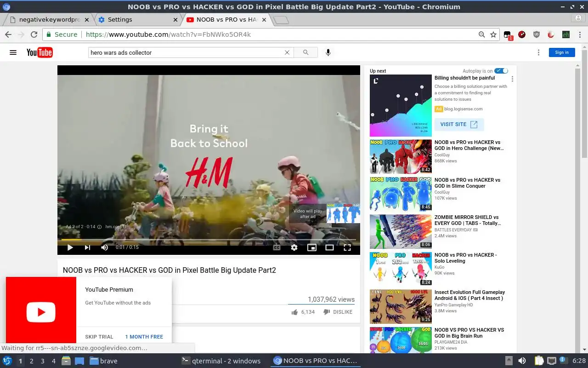The width and height of the screenshot is (588, 368).
Task: Enable theater mode in player
Action: [329, 247]
